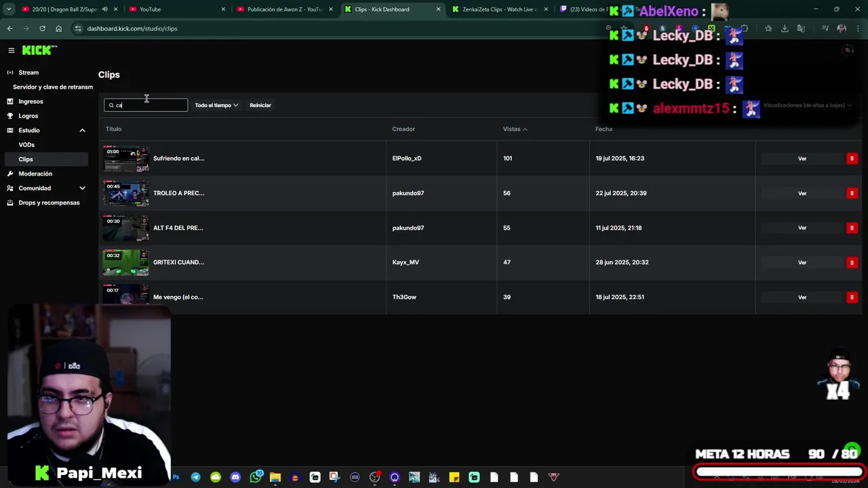Image resolution: width=868 pixels, height=488 pixels.
Task: Click Ver for the 'Sufriendo en cal...' clip
Action: click(802, 159)
